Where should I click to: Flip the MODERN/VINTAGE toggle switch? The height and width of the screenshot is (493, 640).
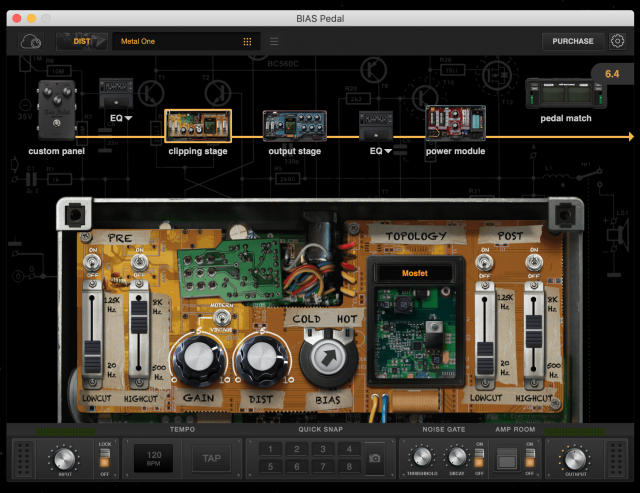[x=222, y=318]
